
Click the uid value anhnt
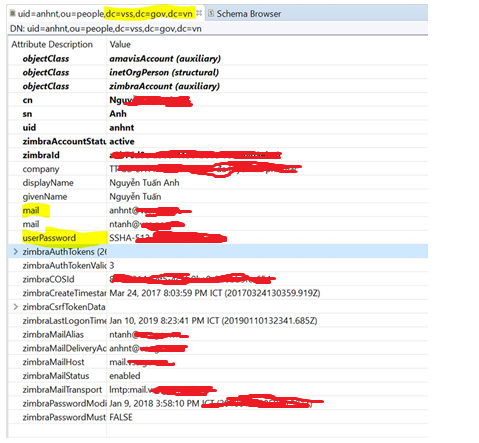(122, 128)
